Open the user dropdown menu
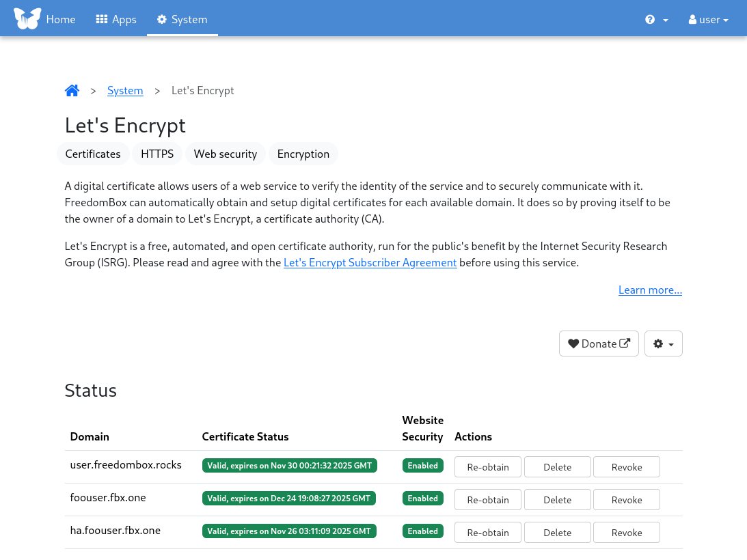Viewport: 747px width, 560px height. tap(708, 19)
